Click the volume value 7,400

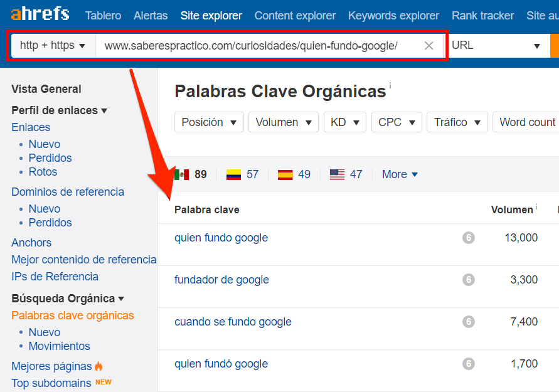click(x=524, y=322)
